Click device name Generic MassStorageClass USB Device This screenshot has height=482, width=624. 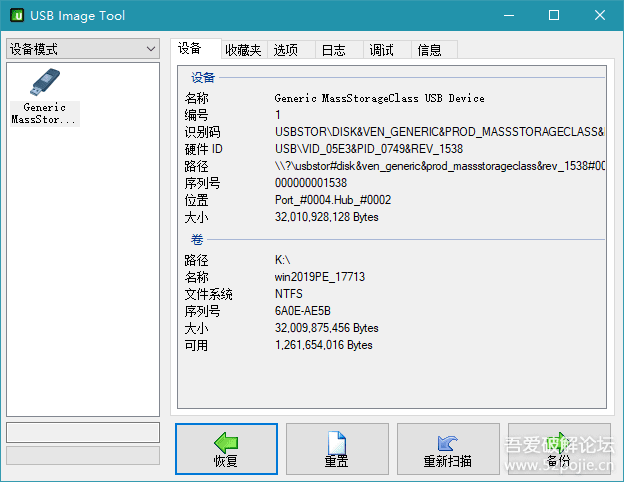pyautogui.click(x=379, y=98)
